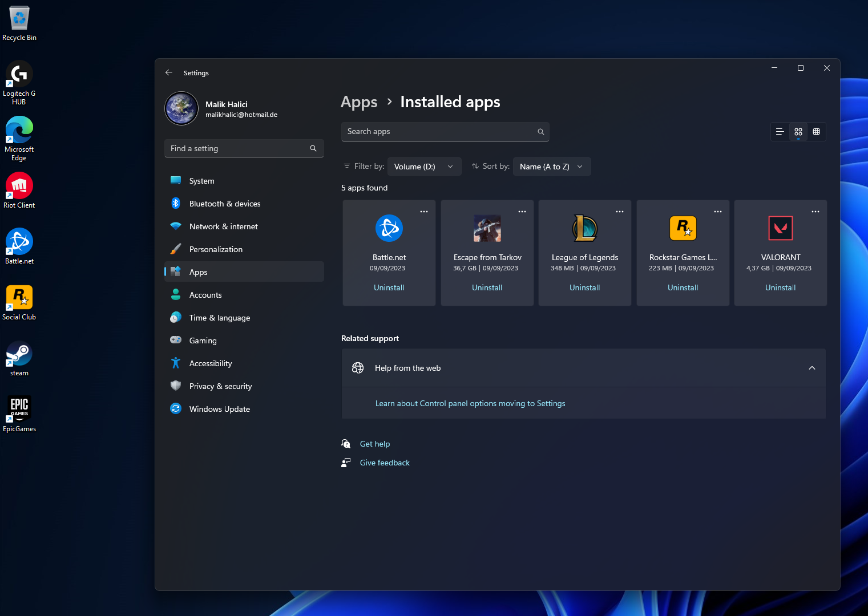The width and height of the screenshot is (868, 616).
Task: Click the 5 apps found text
Action: [x=364, y=188]
